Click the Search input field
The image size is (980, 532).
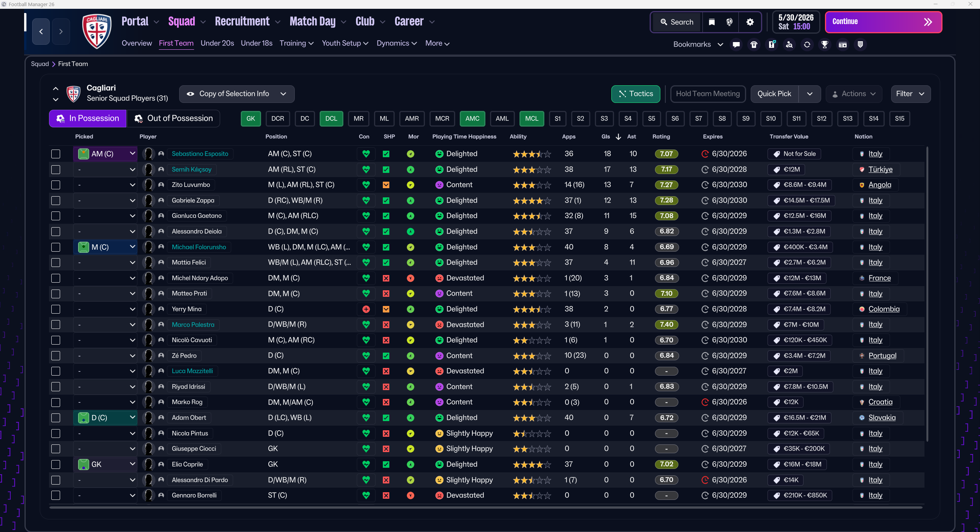coord(677,22)
